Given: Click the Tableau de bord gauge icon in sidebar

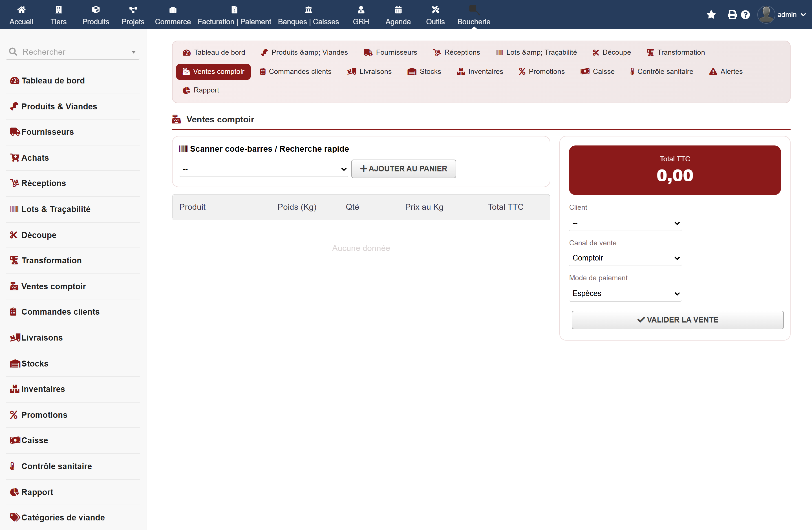Looking at the screenshot, I should pos(14,81).
